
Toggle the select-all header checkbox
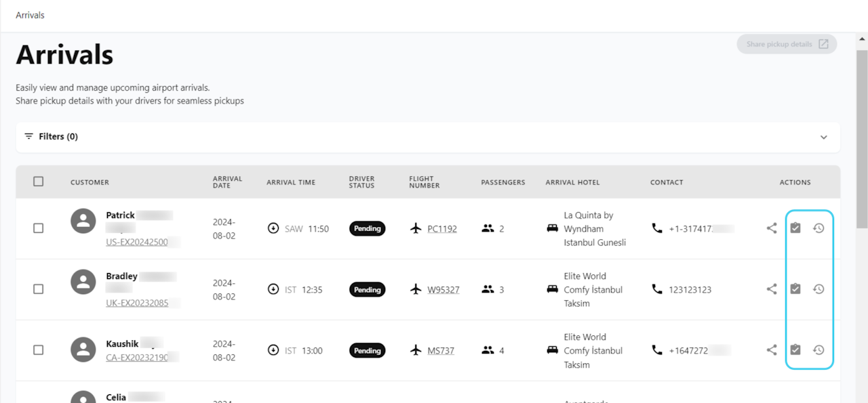tap(39, 182)
